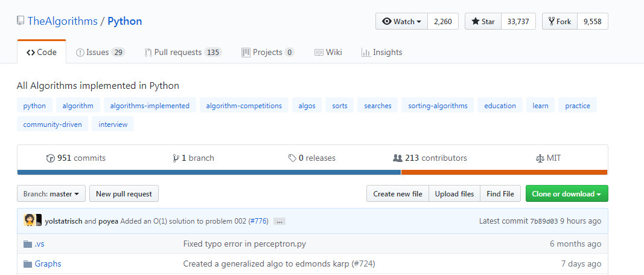Open the 'Fixed typo error in perceptron.py' commit
This screenshot has height=275, width=644.
[x=244, y=244]
